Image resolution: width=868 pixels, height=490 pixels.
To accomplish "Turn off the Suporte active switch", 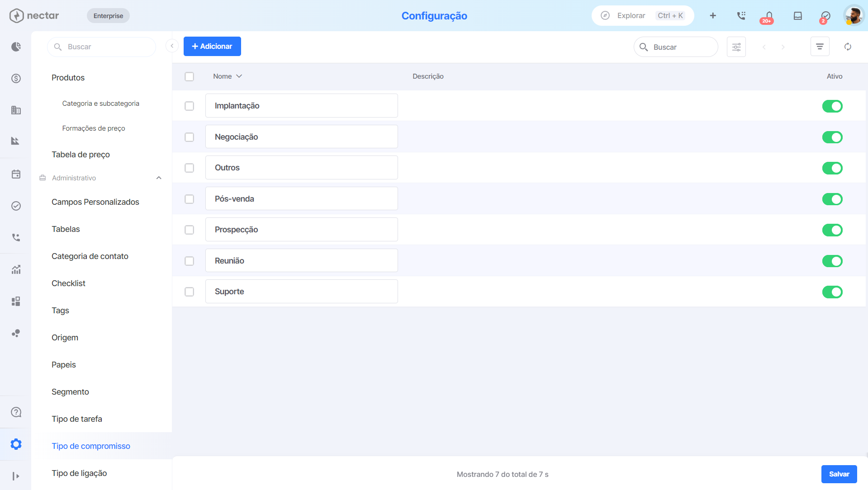I will click(x=832, y=292).
